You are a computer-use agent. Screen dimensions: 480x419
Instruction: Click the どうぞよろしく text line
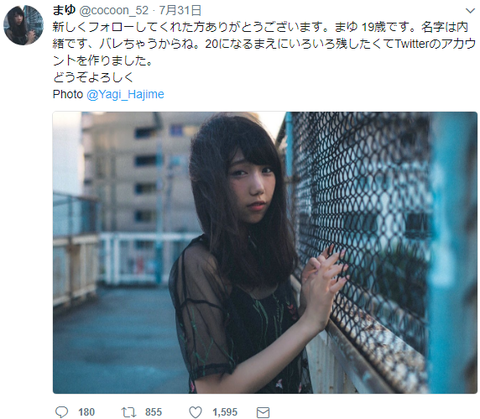(93, 77)
